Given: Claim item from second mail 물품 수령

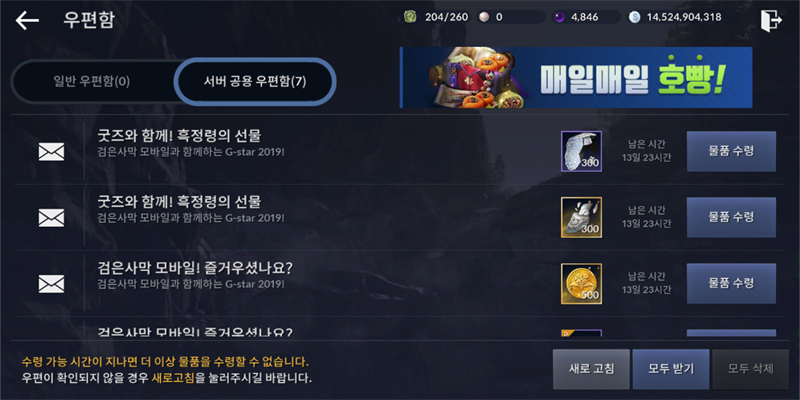Looking at the screenshot, I should 731,217.
